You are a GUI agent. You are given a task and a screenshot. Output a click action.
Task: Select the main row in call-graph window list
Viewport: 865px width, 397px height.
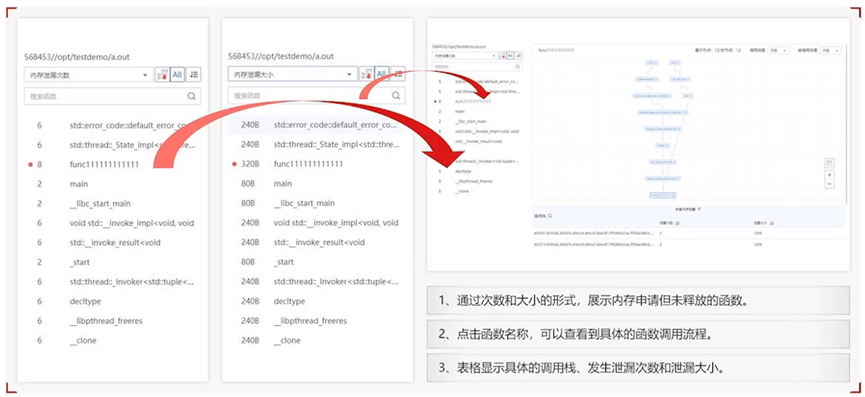pyautogui.click(x=477, y=111)
